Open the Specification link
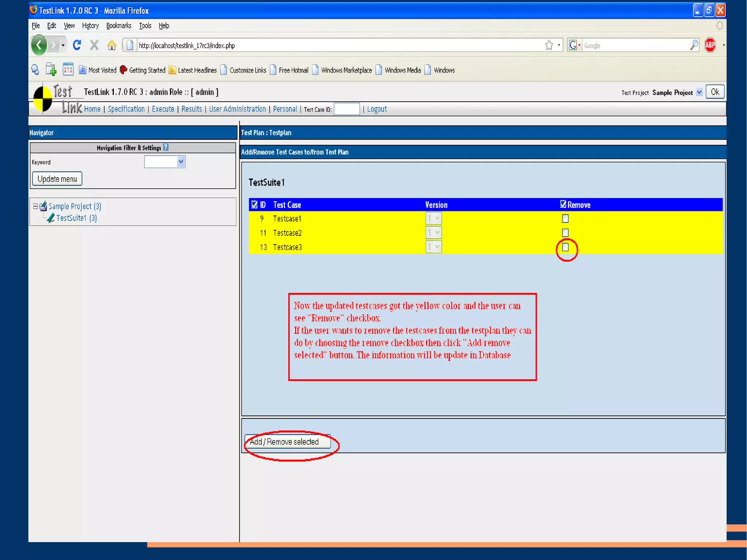The width and height of the screenshot is (747, 560). pos(126,109)
